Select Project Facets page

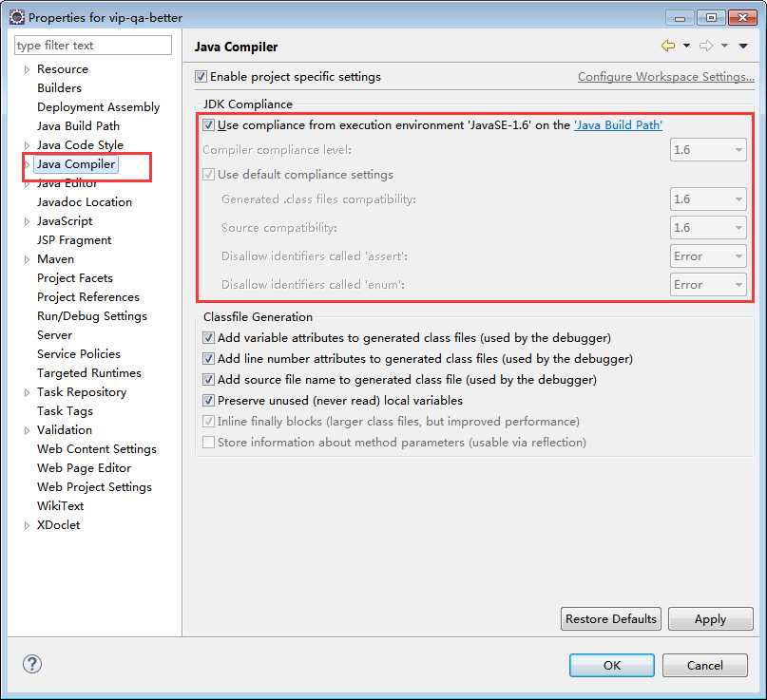coord(75,278)
